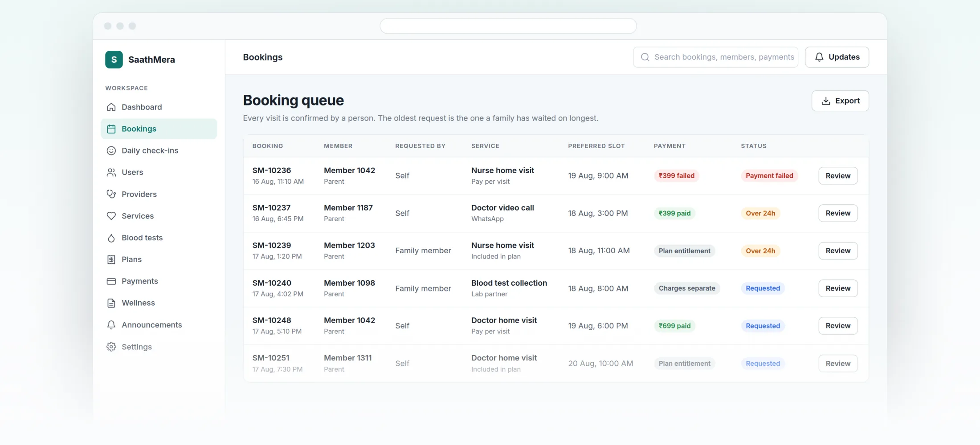Screen dimensions: 980x445
Task: Click the SaathMera logo icon
Action: point(114,60)
